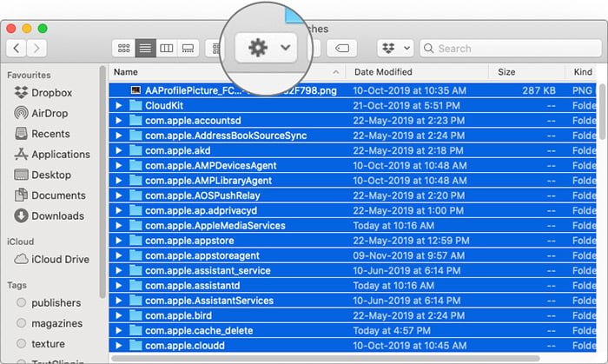
Task: Open the Dropbox toolbar dropdown
Action: pyautogui.click(x=395, y=49)
